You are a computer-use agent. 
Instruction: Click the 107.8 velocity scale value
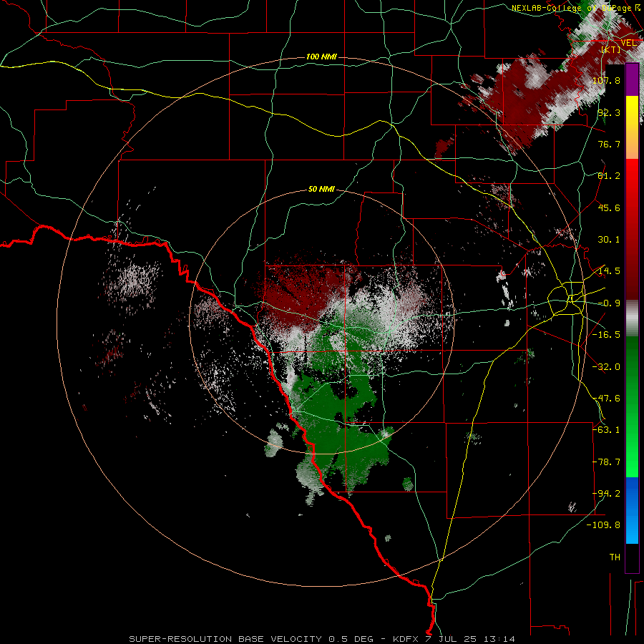[606, 80]
